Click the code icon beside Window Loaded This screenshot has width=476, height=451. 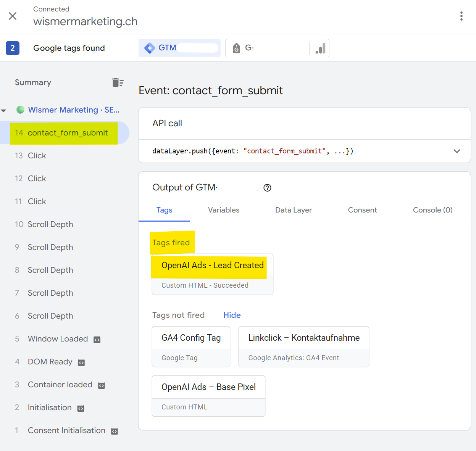(x=97, y=340)
